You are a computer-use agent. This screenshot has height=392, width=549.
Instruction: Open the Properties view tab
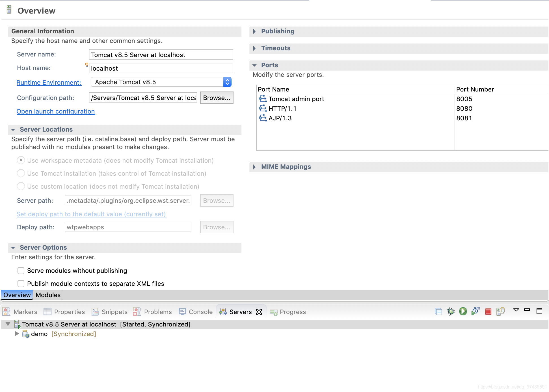[x=64, y=312]
